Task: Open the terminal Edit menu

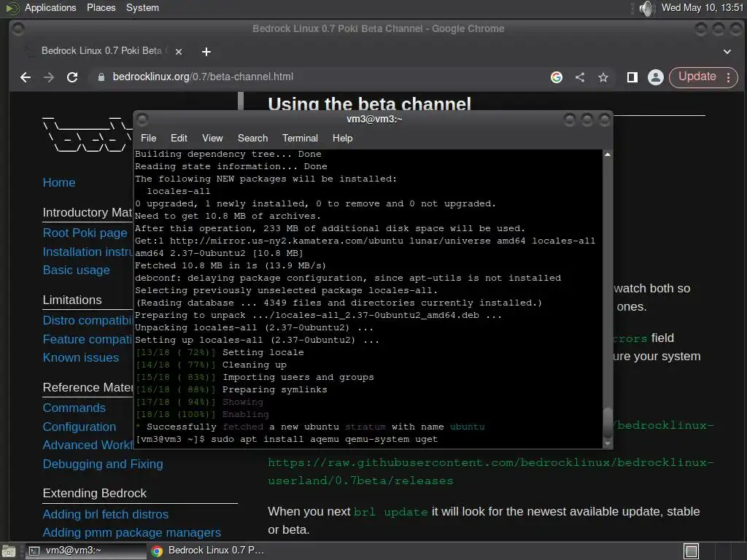Action: pyautogui.click(x=179, y=138)
